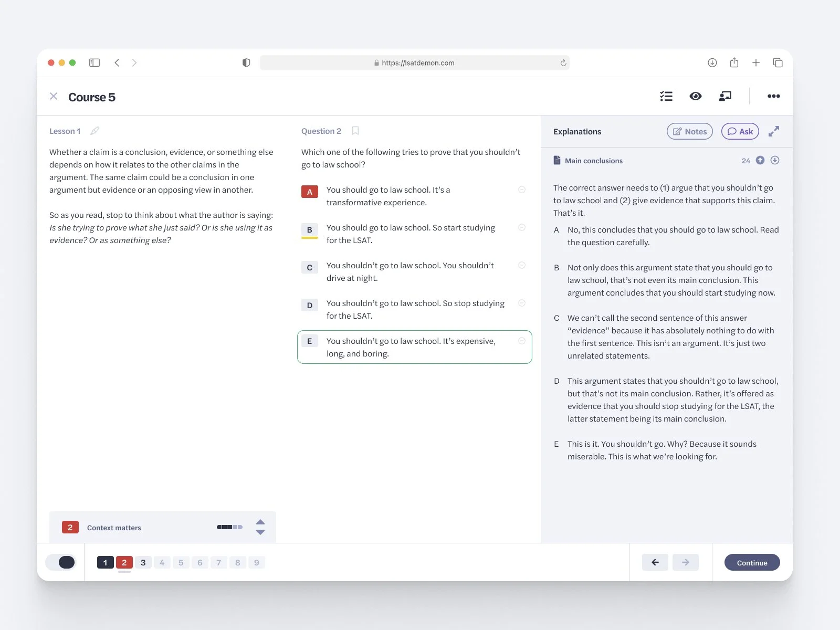Image resolution: width=840 pixels, height=630 pixels.
Task: Click the Context matters progress bar
Action: [x=229, y=527]
